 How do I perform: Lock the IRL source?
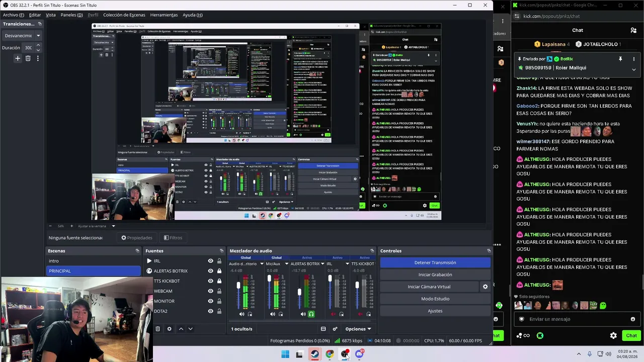(219, 261)
